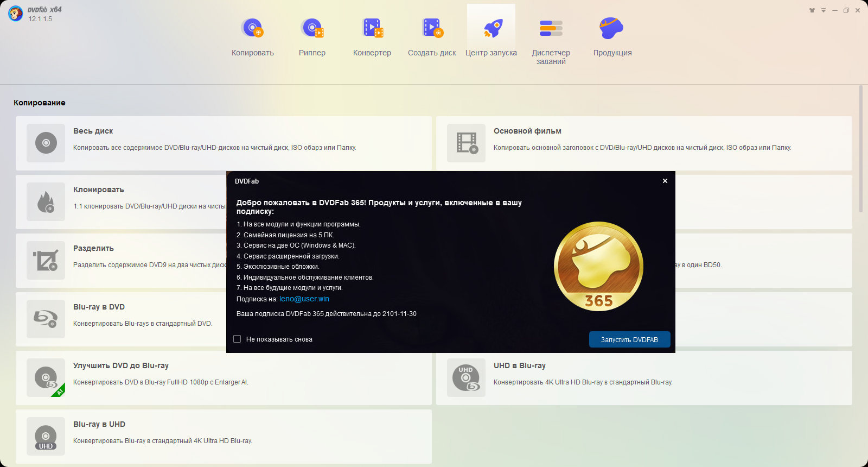Open the Blu-ray в DVD mode icon
This screenshot has height=467, width=868.
click(x=46, y=319)
